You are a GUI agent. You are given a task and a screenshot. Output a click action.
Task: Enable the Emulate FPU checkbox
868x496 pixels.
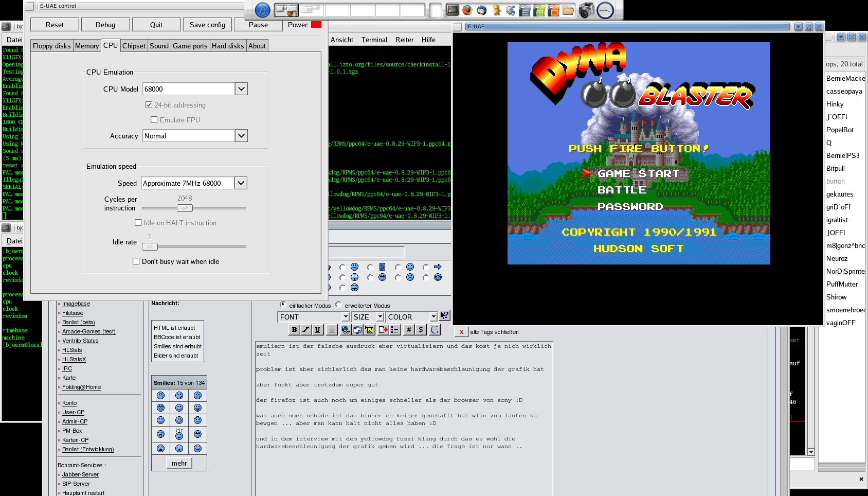pos(154,120)
